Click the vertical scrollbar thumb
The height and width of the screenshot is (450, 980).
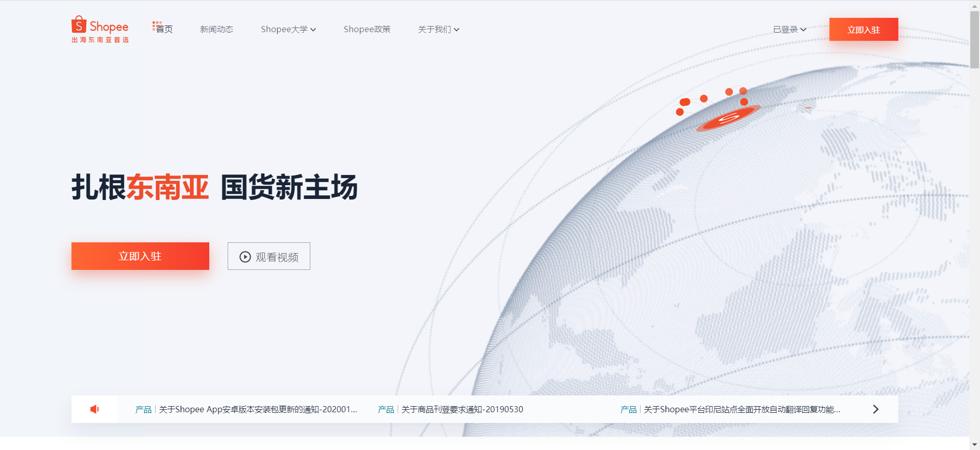pos(974,39)
